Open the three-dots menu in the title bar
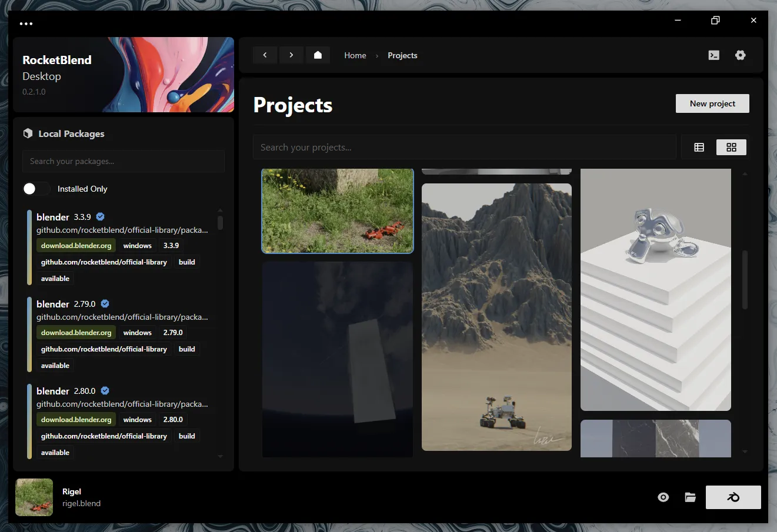This screenshot has height=532, width=777. (x=26, y=24)
